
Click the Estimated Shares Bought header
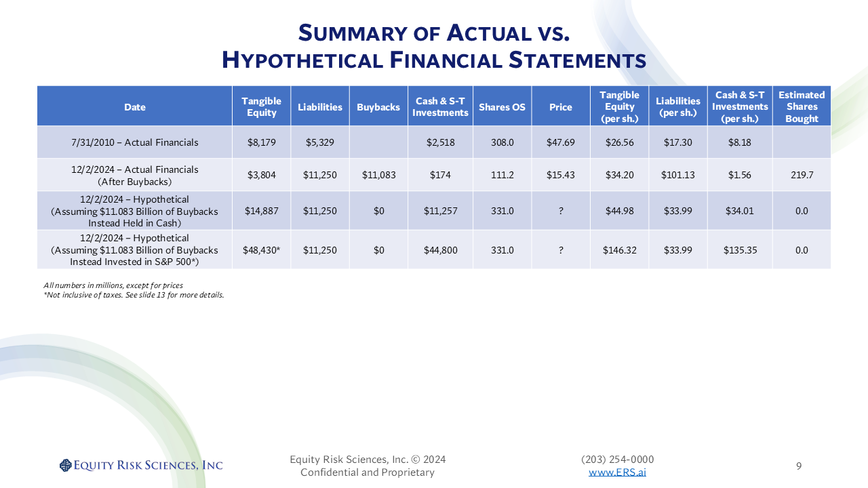pyautogui.click(x=802, y=106)
